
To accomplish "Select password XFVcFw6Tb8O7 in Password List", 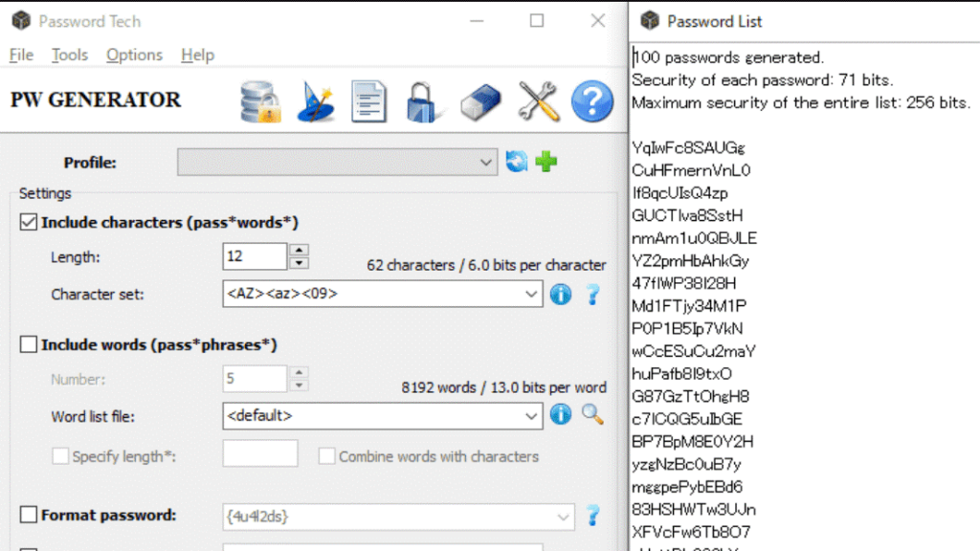I will 691,532.
